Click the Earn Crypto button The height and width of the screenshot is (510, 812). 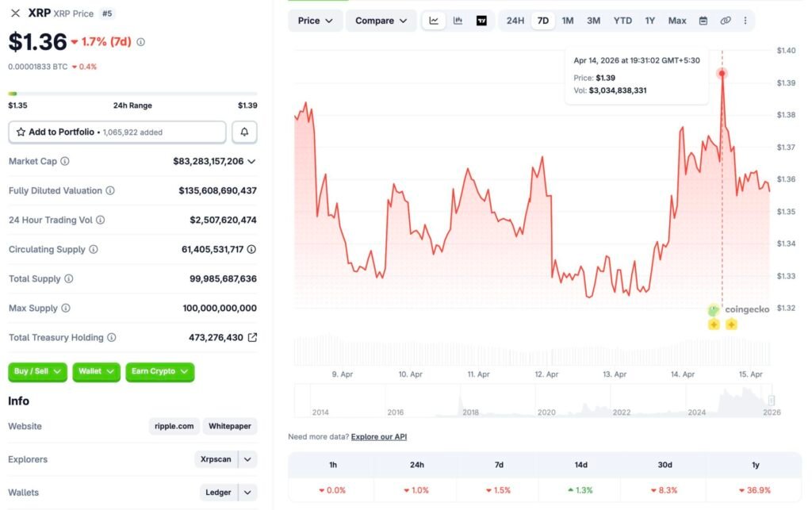(159, 371)
